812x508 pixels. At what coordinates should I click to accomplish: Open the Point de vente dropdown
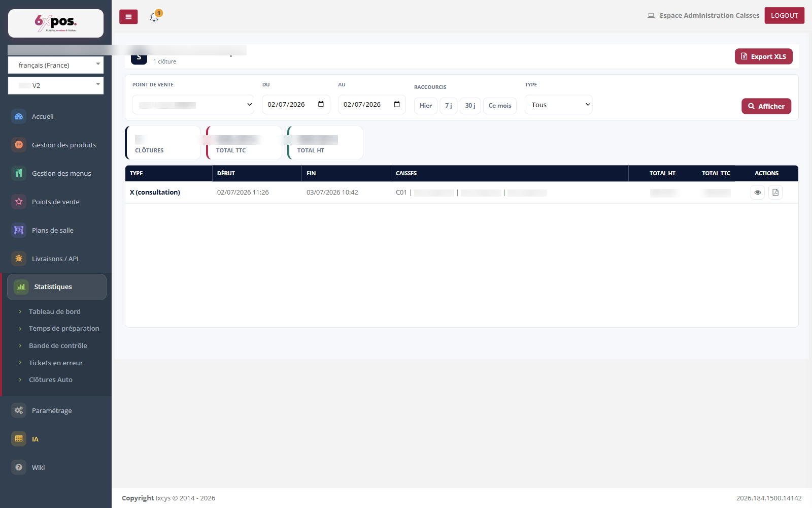(x=193, y=105)
